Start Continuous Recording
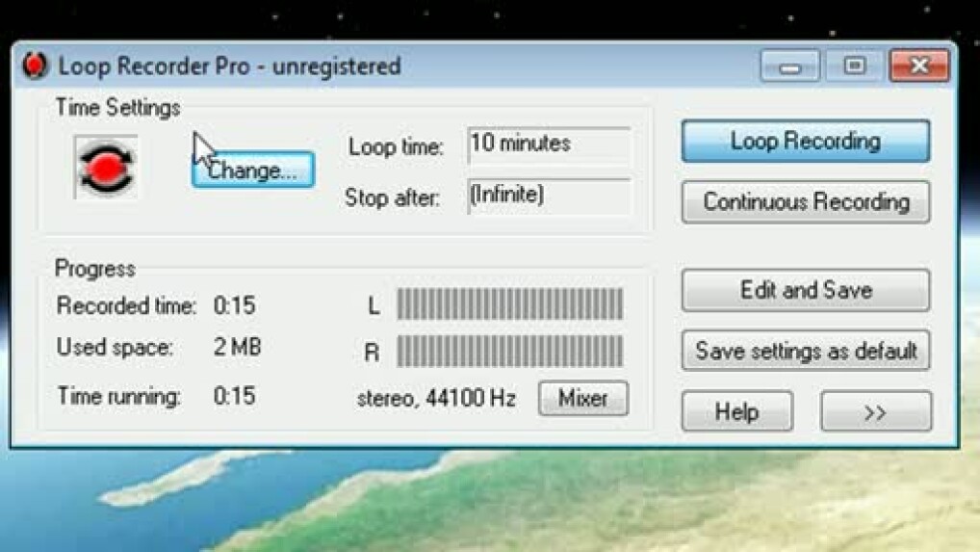Viewport: 980px width, 552px height. [x=806, y=202]
